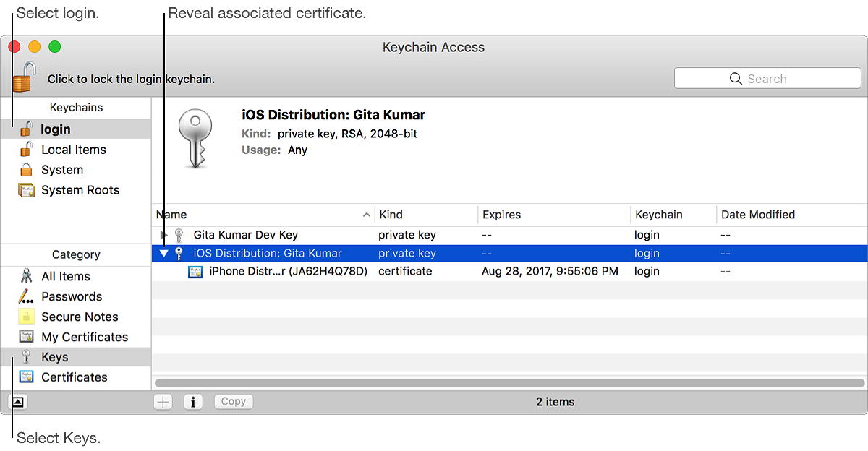Viewport: 868px width, 451px height.
Task: Show the Certificates category
Action: coord(75,377)
